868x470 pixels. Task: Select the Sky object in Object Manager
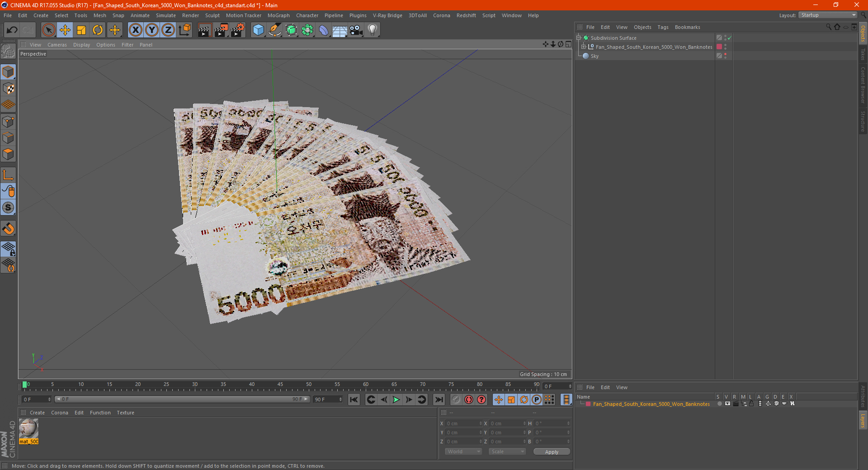[594, 56]
